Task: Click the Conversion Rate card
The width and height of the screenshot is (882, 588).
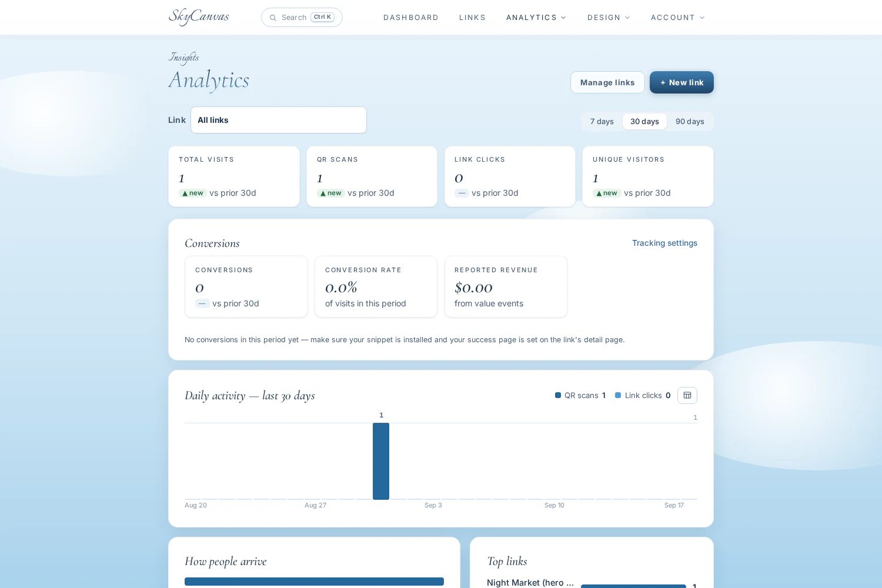Action: coord(376,287)
